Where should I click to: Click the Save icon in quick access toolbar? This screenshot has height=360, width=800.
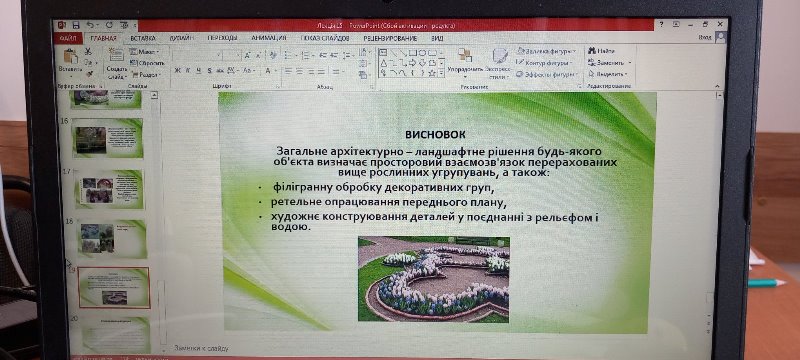tap(76, 25)
